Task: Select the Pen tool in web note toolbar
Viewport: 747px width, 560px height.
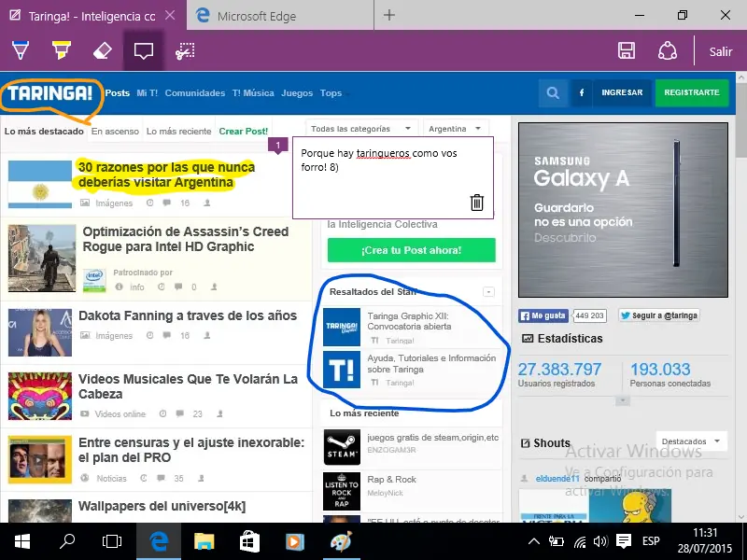Action: pyautogui.click(x=20, y=50)
